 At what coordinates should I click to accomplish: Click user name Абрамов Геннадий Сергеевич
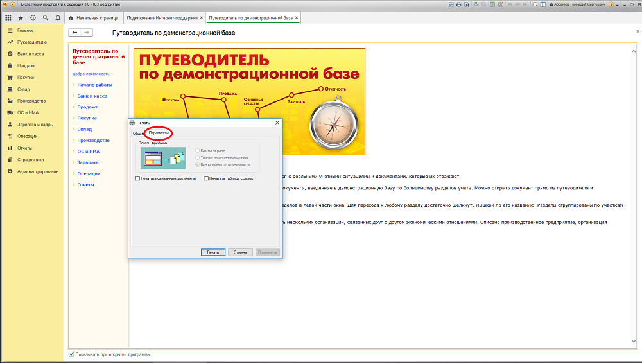(579, 4)
